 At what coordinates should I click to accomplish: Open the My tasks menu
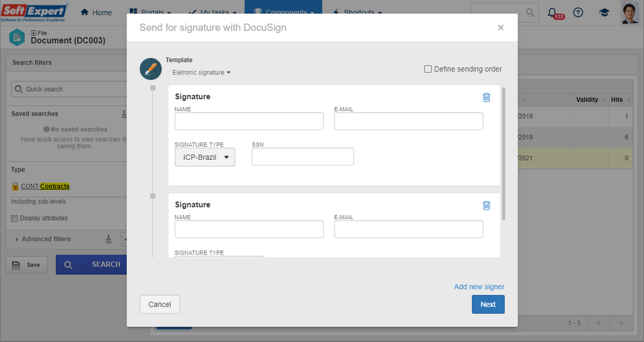click(x=213, y=12)
